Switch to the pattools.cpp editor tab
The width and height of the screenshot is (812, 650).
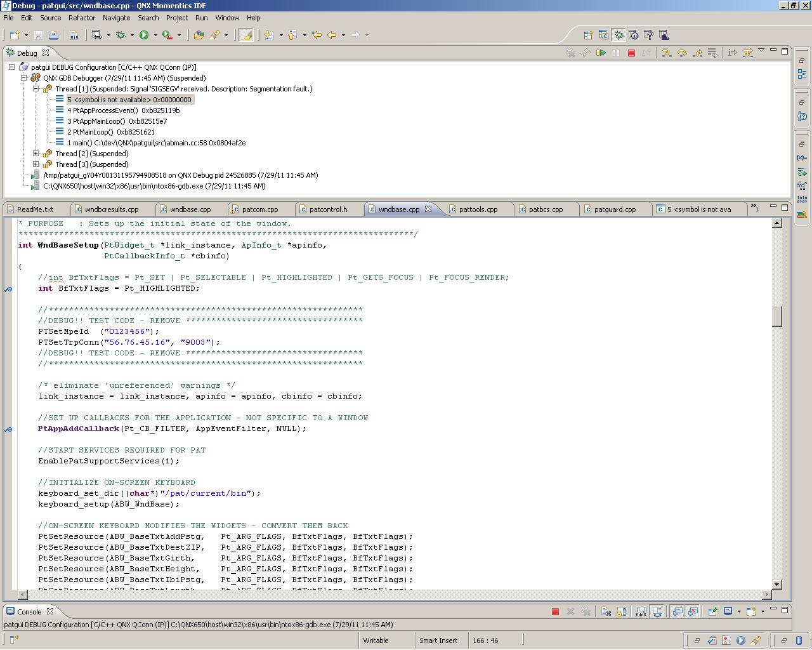pos(478,209)
